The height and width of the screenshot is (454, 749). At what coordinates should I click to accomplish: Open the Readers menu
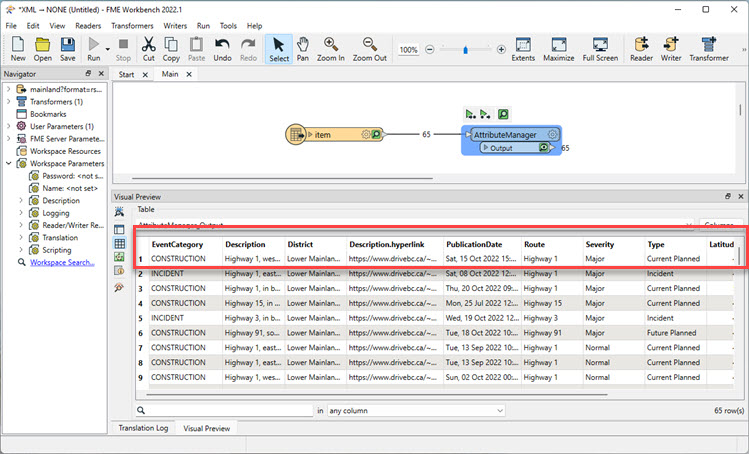(x=88, y=26)
